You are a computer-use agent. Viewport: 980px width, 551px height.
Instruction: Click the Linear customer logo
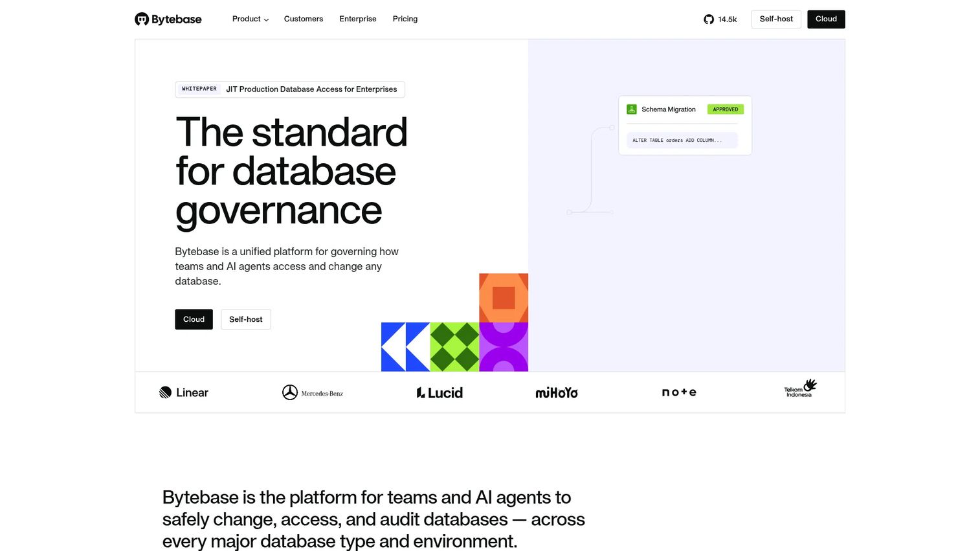[184, 392]
